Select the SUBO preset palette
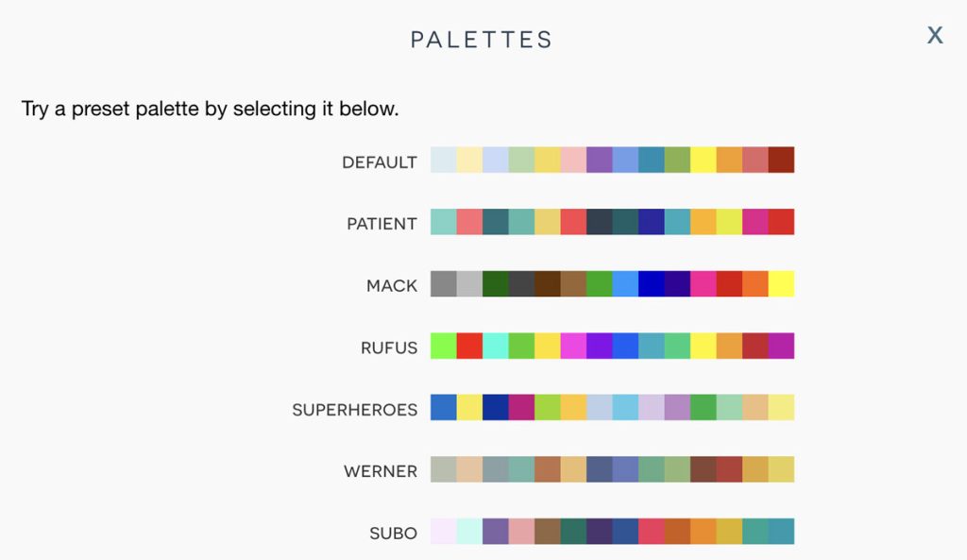This screenshot has width=967, height=560. tap(612, 533)
